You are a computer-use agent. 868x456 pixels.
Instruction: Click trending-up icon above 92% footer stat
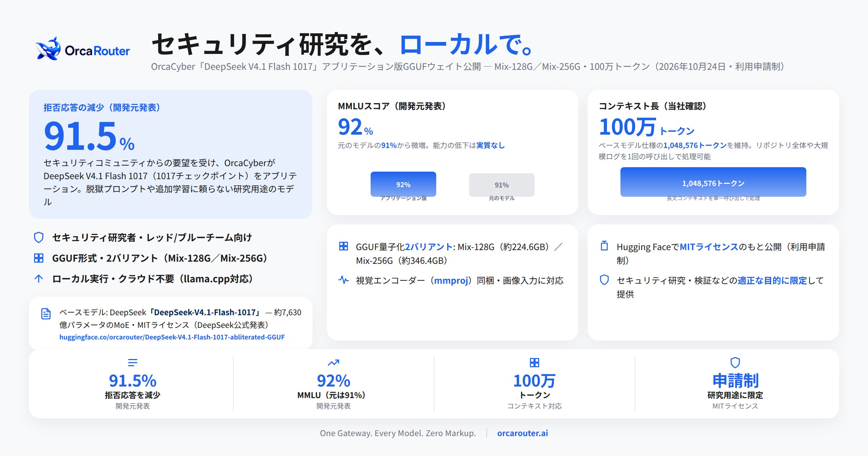click(333, 362)
